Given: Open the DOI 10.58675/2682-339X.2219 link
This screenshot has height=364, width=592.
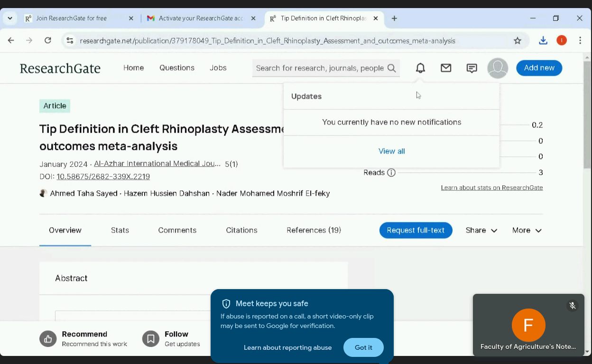Looking at the screenshot, I should (x=103, y=177).
